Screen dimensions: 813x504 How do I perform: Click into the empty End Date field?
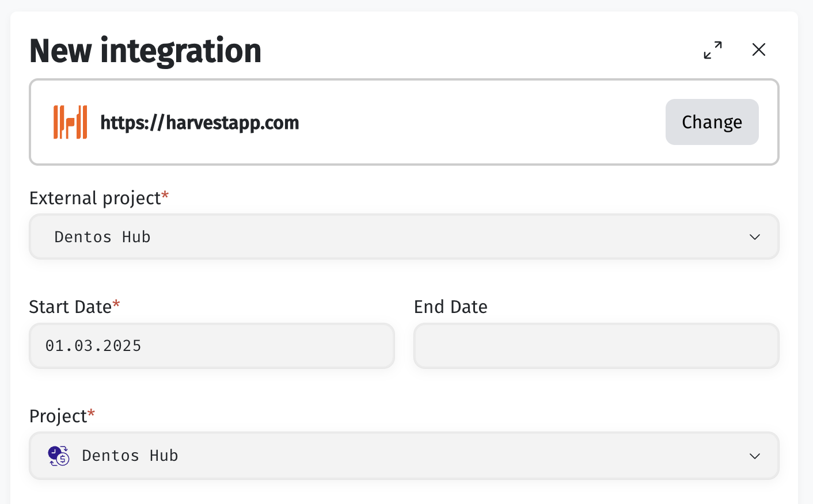(597, 346)
